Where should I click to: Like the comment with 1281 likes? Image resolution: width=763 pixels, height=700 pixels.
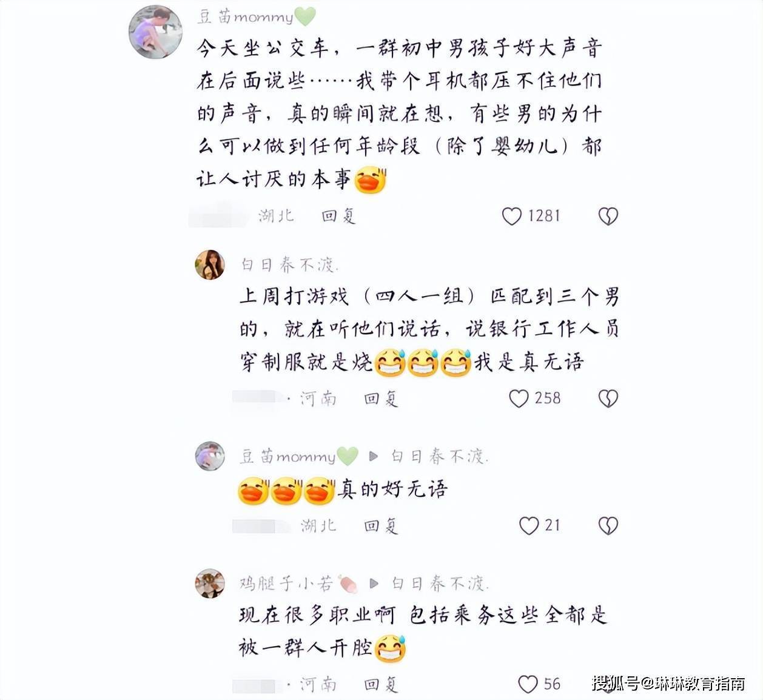point(511,216)
